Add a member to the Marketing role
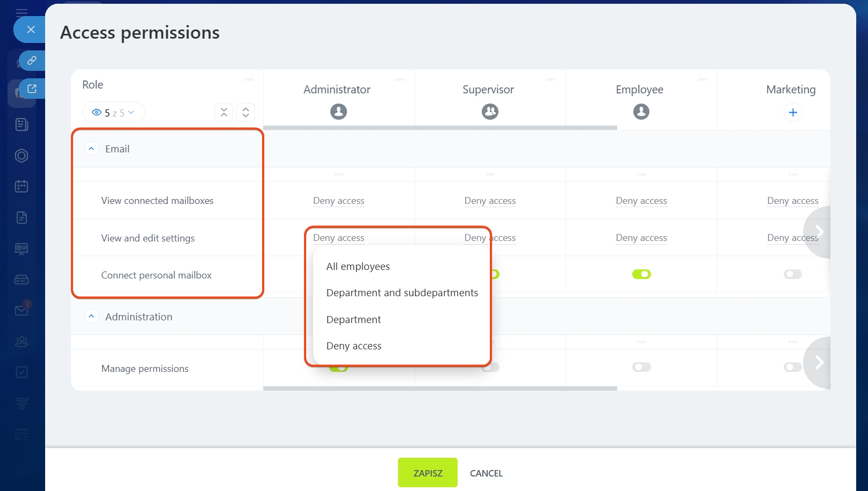This screenshot has width=868, height=491. (793, 113)
